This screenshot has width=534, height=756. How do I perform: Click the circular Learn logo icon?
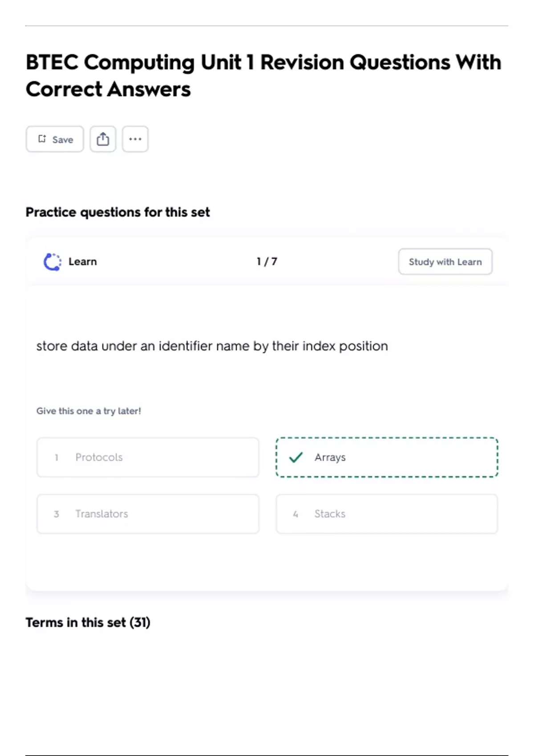[52, 262]
